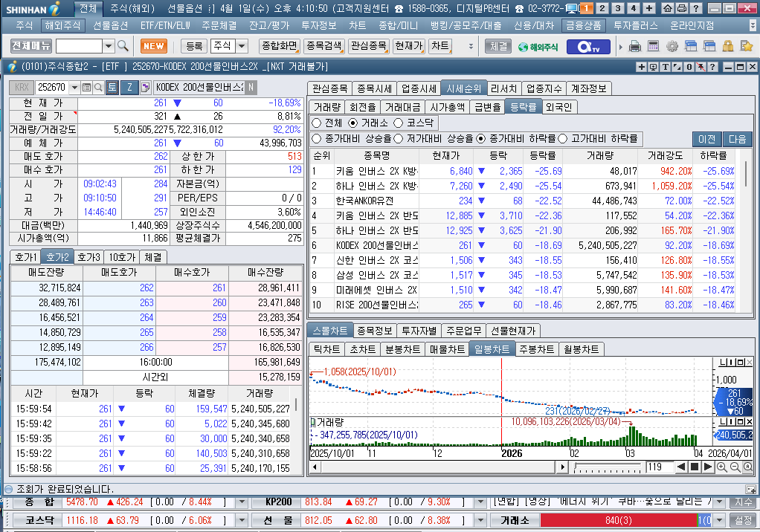Image resolution: width=760 pixels, height=532 pixels.
Task: Click the home icon in title bar
Action: 668,8
